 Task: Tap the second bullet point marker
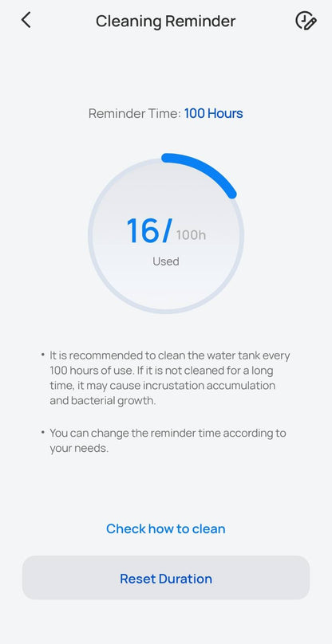43,433
